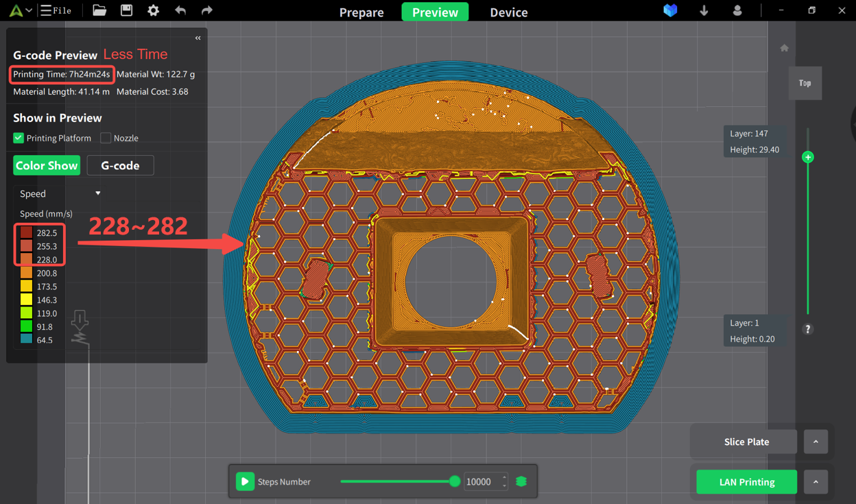The width and height of the screenshot is (856, 504).
Task: Click the Layer 1 height label
Action: click(754, 331)
